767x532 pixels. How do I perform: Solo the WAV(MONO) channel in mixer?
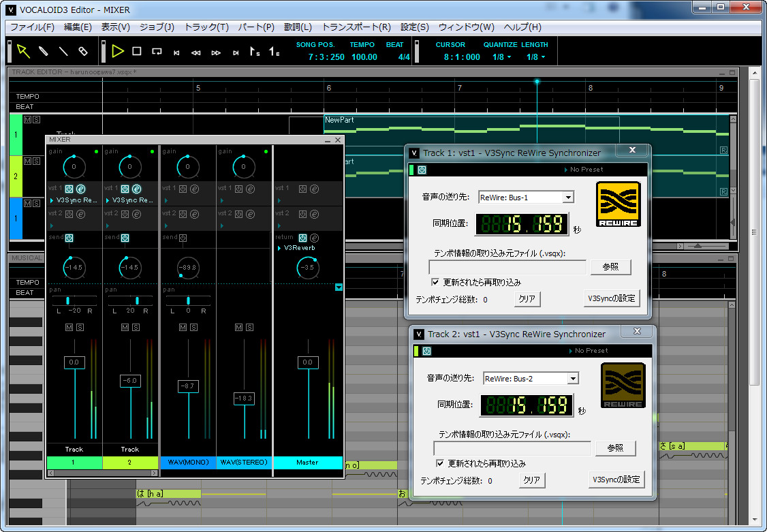pyautogui.click(x=193, y=327)
